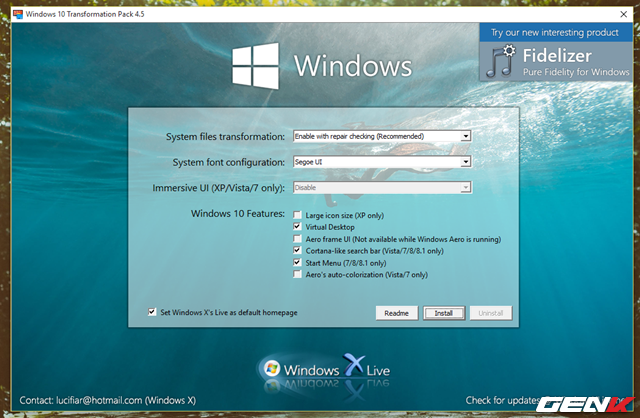Open System files transformation dropdown
The height and width of the screenshot is (418, 640).
pyautogui.click(x=382, y=136)
